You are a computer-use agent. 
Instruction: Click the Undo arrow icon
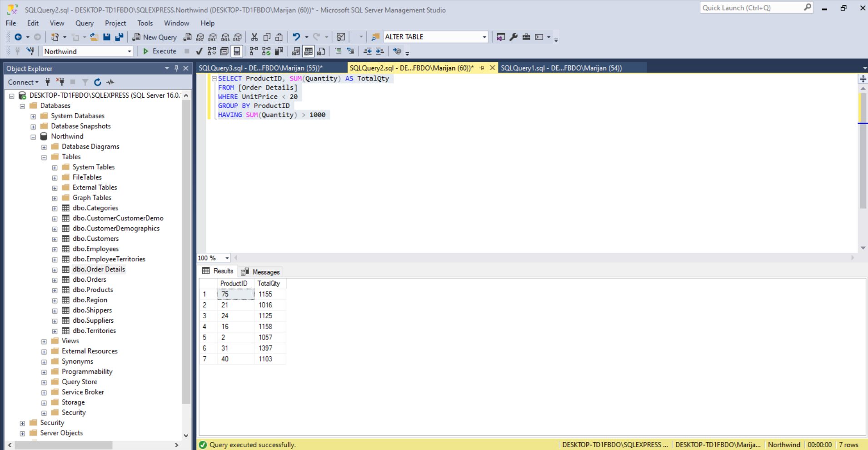[296, 37]
